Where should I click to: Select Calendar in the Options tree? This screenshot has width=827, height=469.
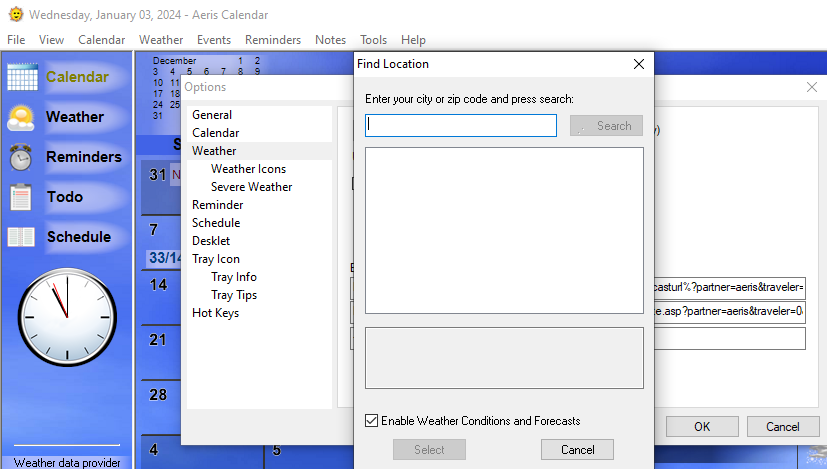point(215,132)
